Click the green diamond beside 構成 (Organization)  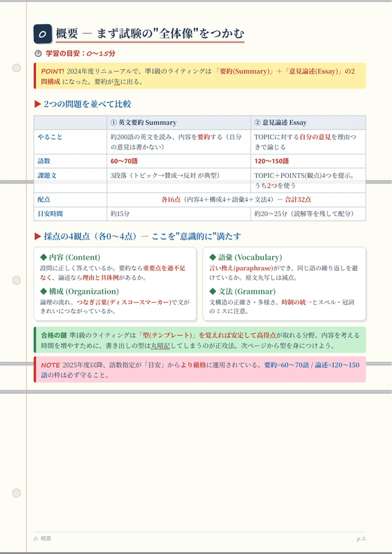[x=44, y=291]
